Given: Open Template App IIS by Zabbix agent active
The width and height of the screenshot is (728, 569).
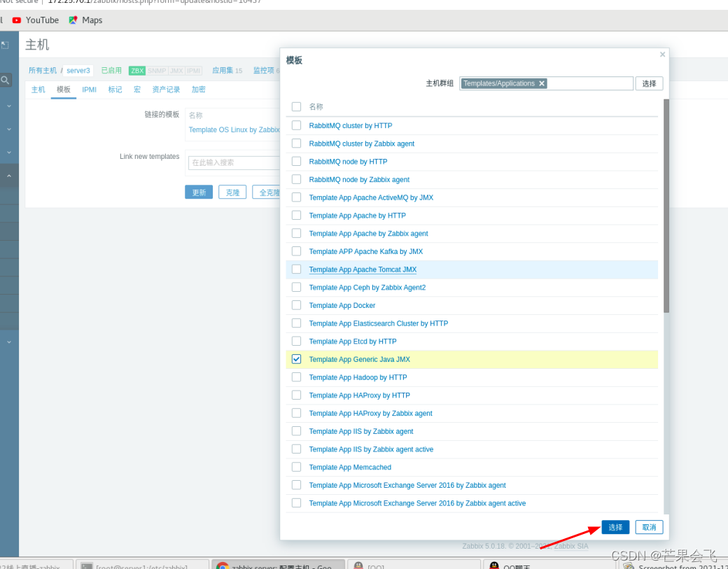Looking at the screenshot, I should pyautogui.click(x=371, y=449).
